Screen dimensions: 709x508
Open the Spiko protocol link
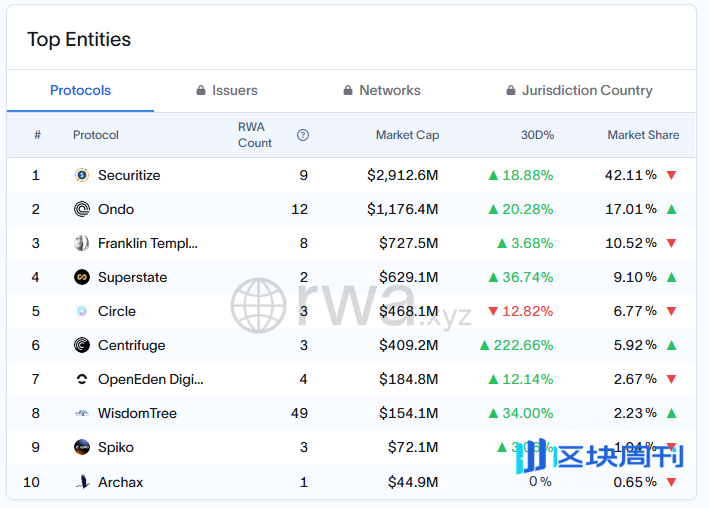pyautogui.click(x=116, y=447)
